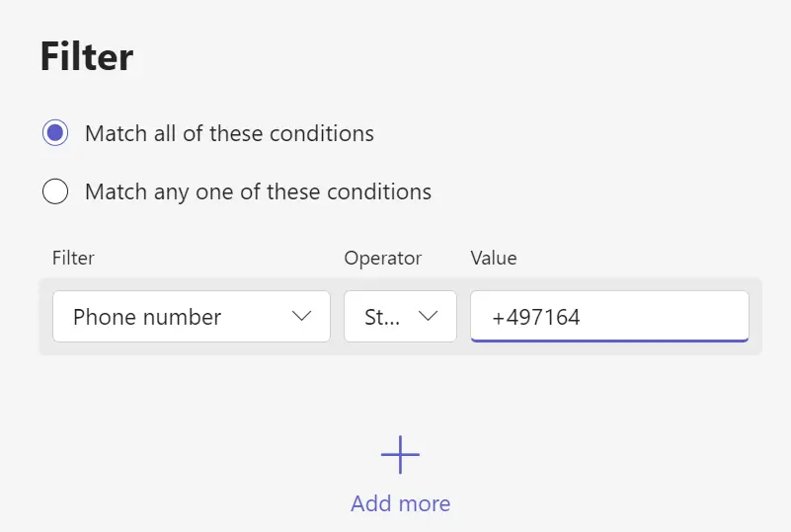Click the chevron arrow in the Operator dropdown

[x=428, y=316]
